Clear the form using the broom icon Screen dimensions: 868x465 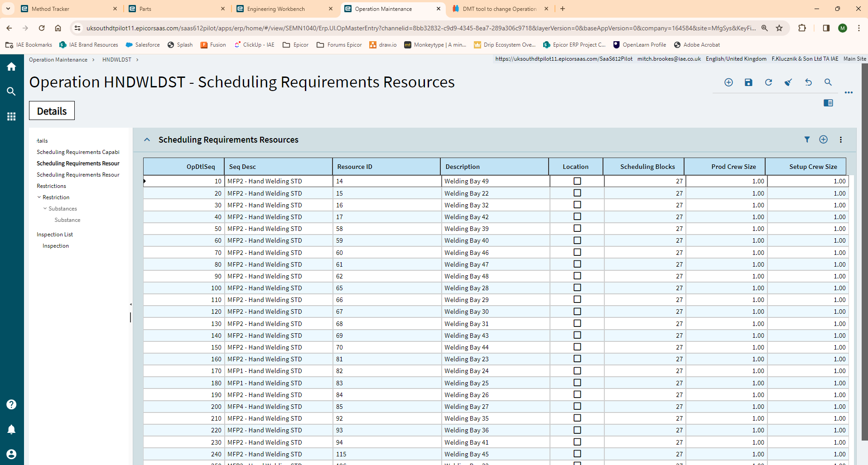788,82
